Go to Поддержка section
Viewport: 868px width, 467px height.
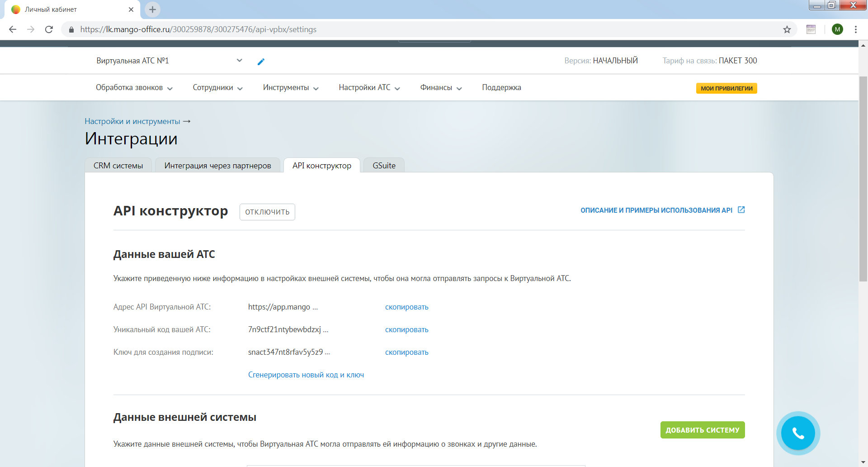point(501,88)
